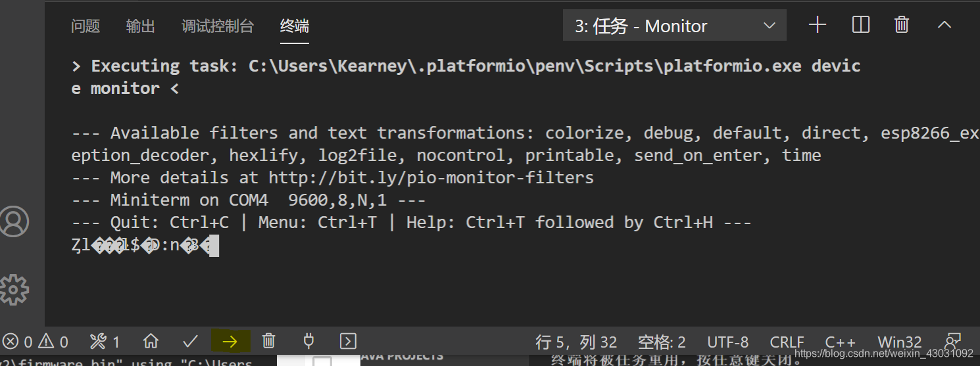Open new PlatformIO terminal icon

click(x=348, y=341)
